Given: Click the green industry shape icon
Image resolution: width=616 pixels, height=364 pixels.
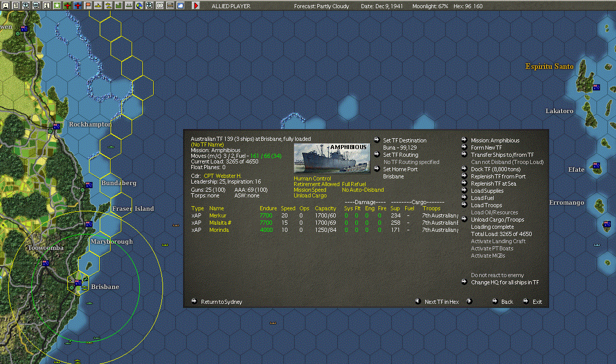Looking at the screenshot, I should click(119, 6).
